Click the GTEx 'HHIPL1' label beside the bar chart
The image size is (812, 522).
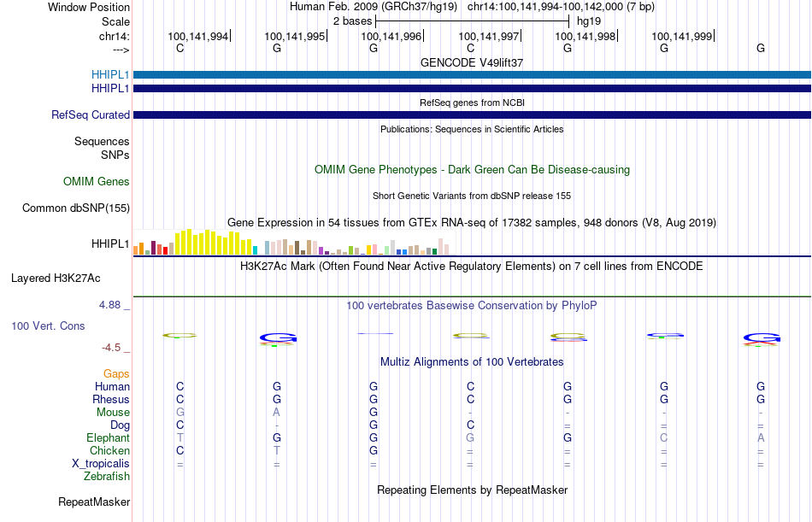[110, 243]
